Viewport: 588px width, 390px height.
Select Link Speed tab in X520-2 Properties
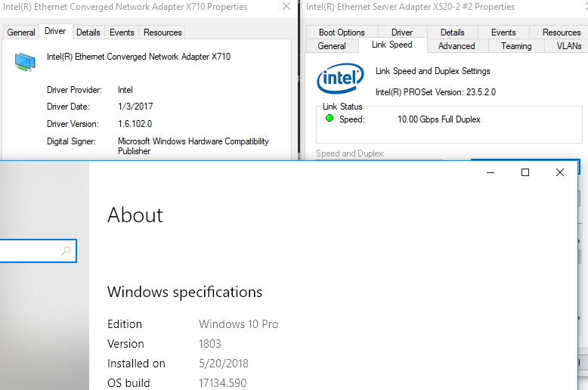coord(392,45)
